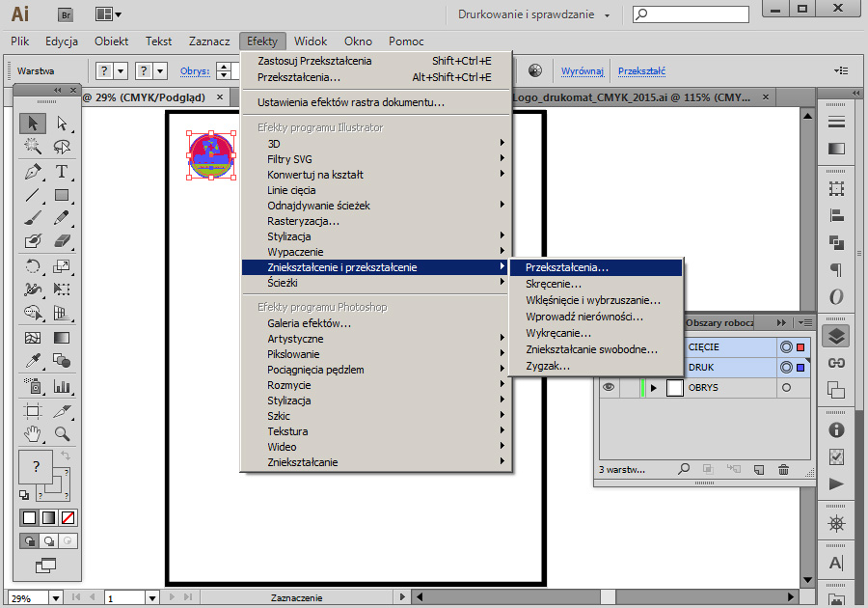The width and height of the screenshot is (868, 608).
Task: Choose the Zoom magnifier tool
Action: (x=62, y=433)
